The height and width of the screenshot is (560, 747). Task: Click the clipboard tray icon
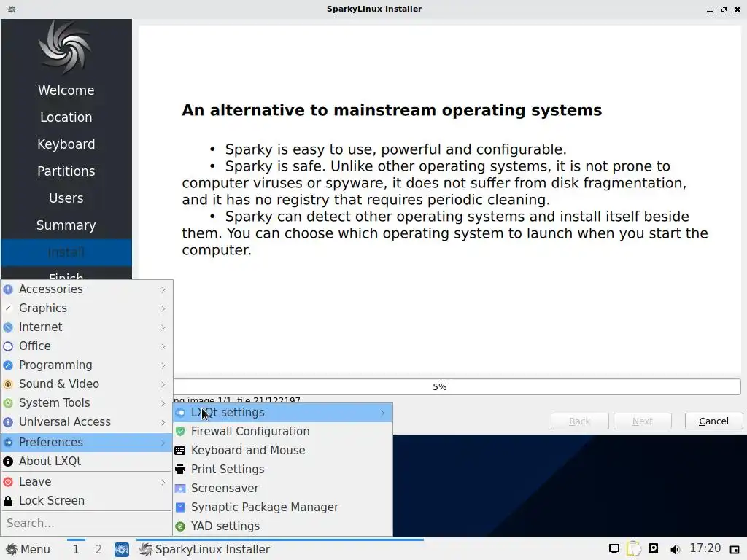point(634,549)
